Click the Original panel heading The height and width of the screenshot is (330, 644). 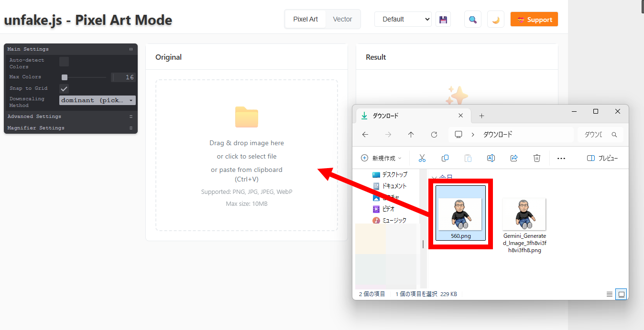tap(169, 57)
